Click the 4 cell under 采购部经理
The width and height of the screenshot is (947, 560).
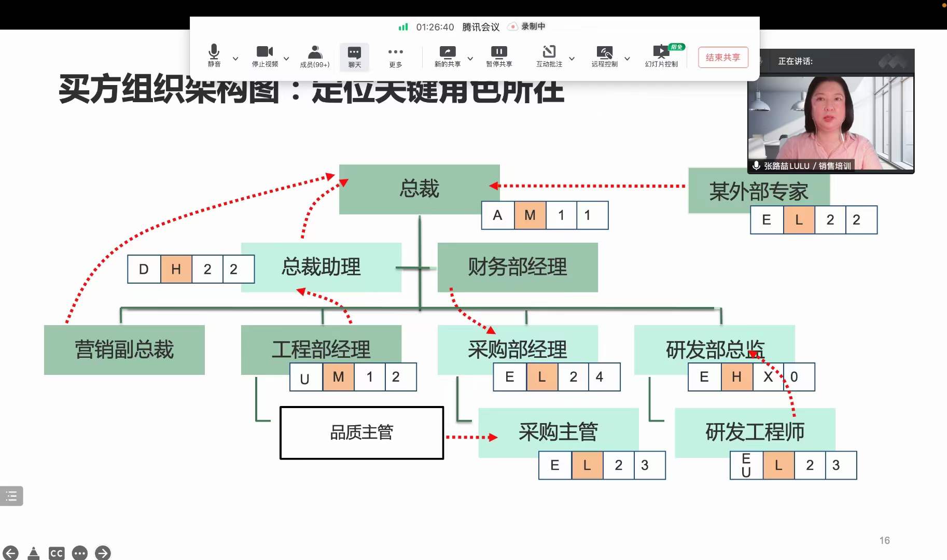604,377
